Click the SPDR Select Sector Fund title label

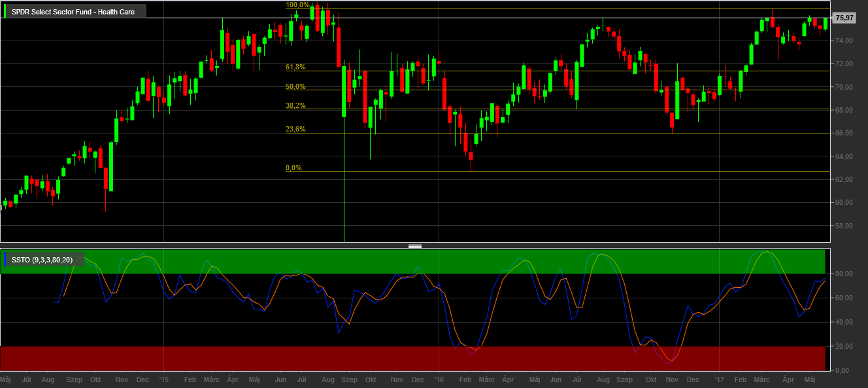click(73, 12)
